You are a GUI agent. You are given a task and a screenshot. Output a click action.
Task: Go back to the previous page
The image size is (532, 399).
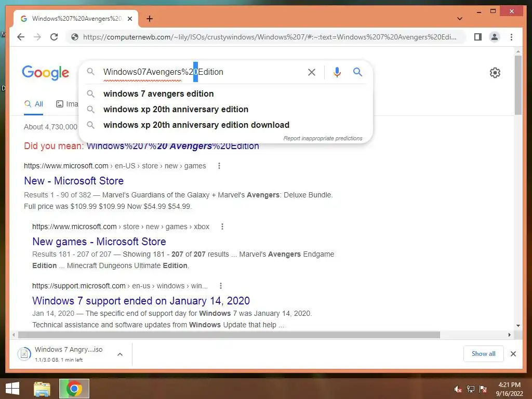point(21,37)
